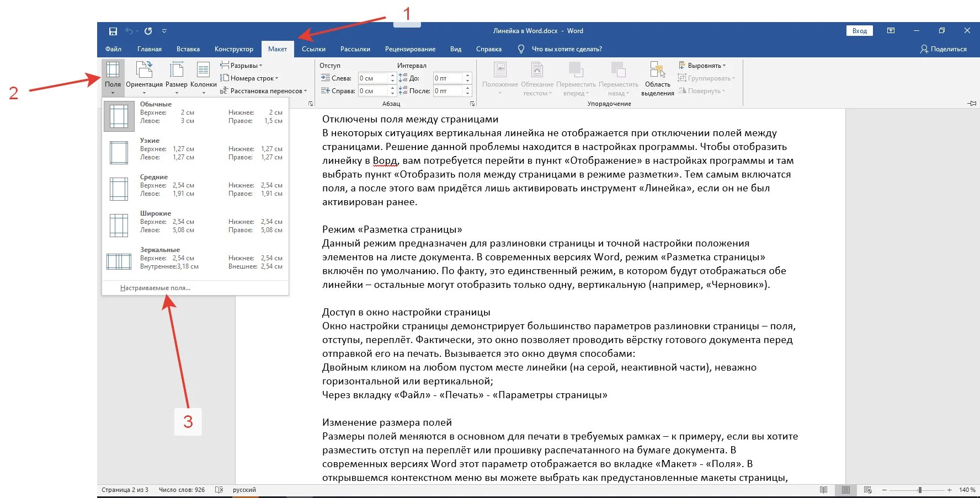980x498 pixels.
Task: Switch to the Вставка tab
Action: [188, 49]
